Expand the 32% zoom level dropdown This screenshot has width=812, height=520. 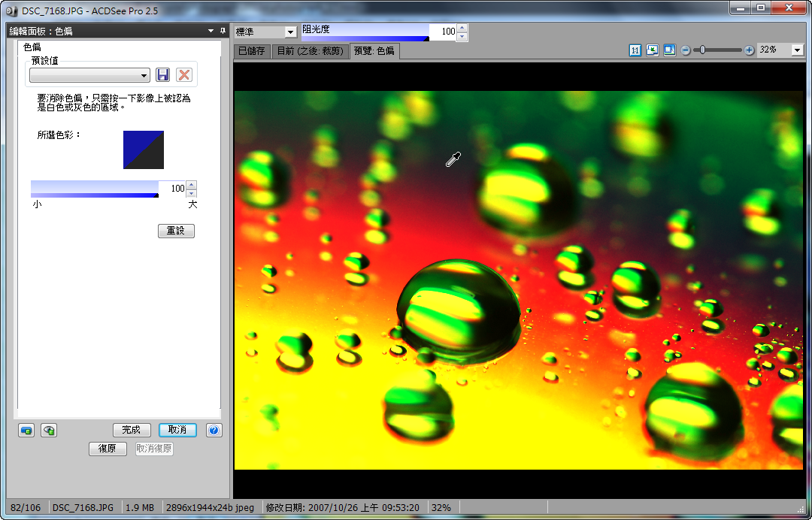point(797,50)
